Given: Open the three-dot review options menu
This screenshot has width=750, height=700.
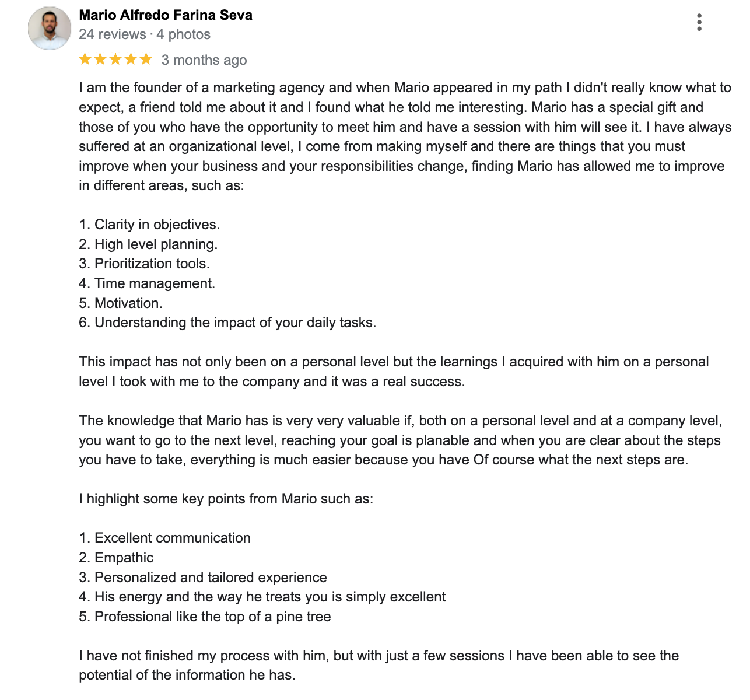Looking at the screenshot, I should (x=699, y=22).
